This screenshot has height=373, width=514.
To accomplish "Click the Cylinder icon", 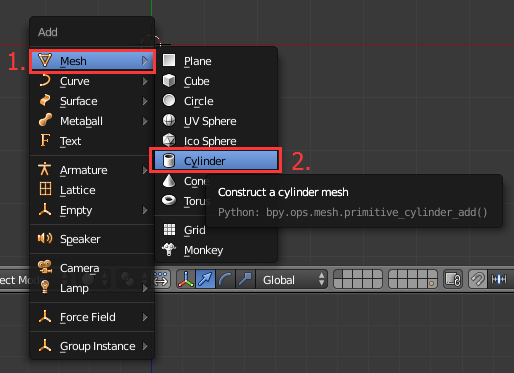I will point(169,160).
